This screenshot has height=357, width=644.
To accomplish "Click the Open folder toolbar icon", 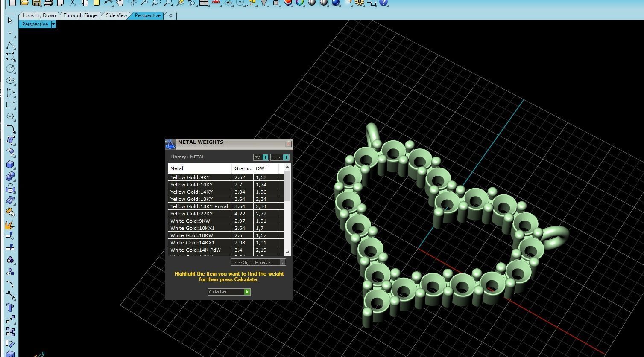I will coord(25,3).
